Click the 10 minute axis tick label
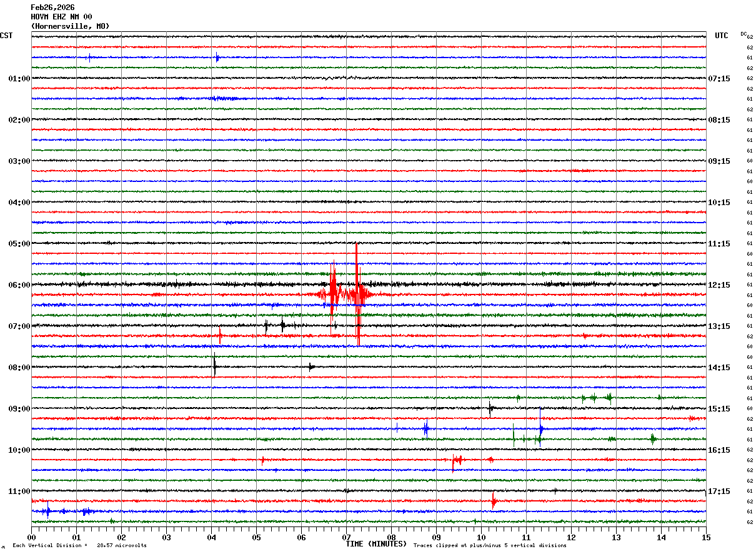756x554 pixels. click(x=481, y=537)
